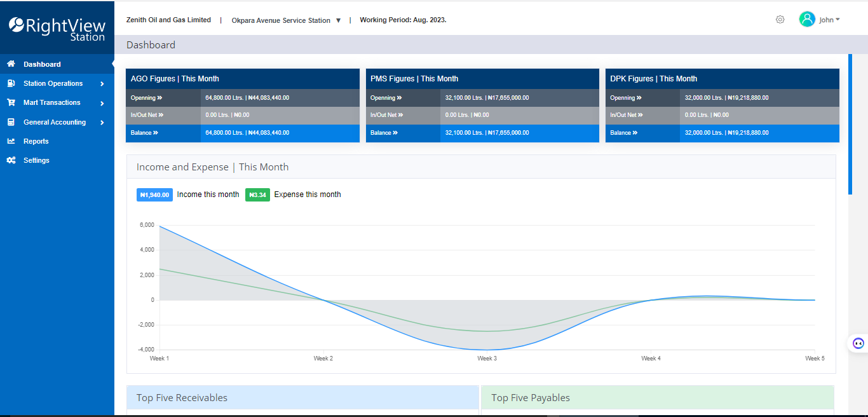Click AGO Openning double-chevron icon
Image resolution: width=868 pixels, height=417 pixels.
pos(159,98)
